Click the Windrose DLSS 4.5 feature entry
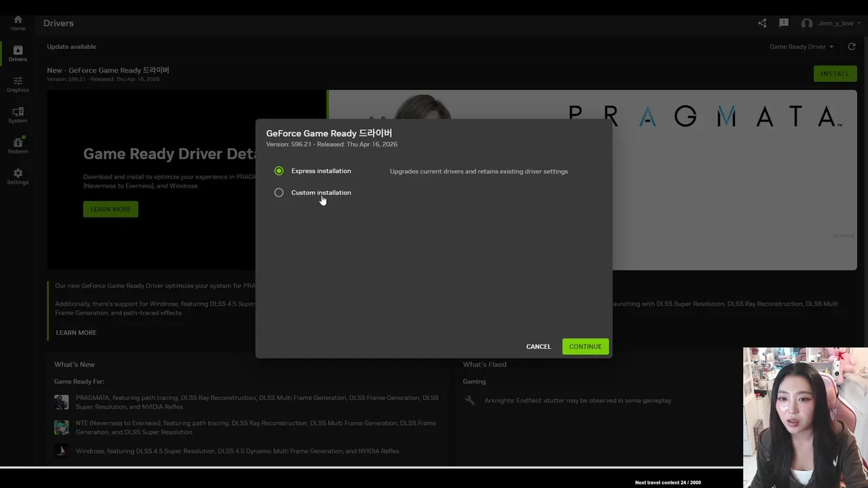This screenshot has height=488, width=868. point(237,451)
